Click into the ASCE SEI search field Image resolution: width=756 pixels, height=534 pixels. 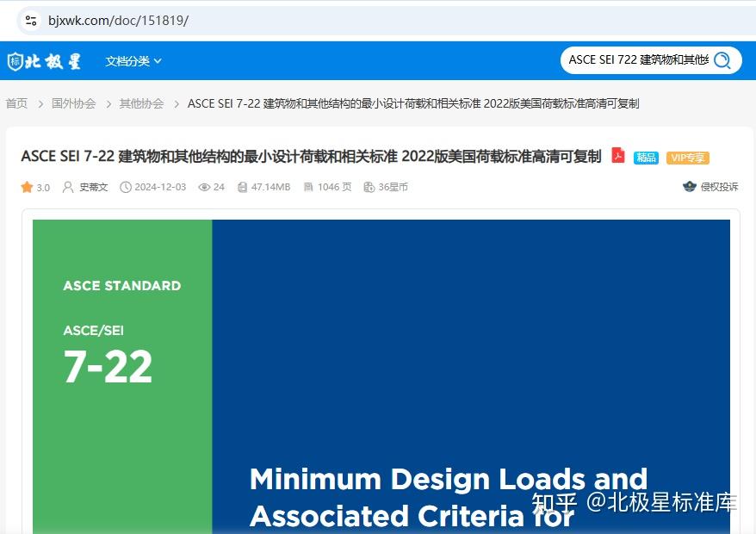tap(638, 59)
